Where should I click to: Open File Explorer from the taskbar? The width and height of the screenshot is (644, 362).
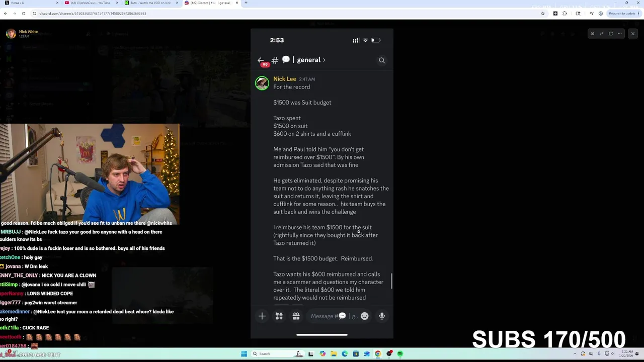coord(333,354)
